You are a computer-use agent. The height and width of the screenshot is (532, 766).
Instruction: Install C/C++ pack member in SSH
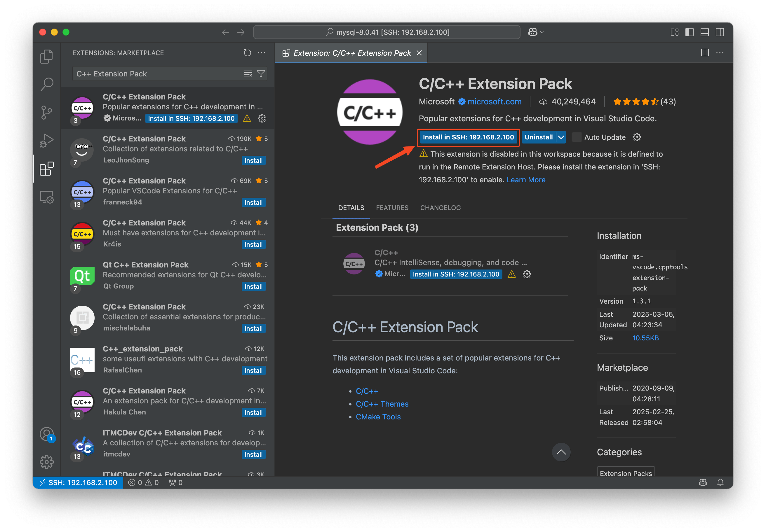point(456,274)
